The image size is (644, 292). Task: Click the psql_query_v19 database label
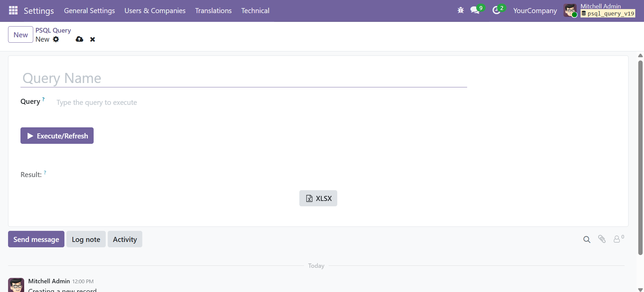point(608,13)
